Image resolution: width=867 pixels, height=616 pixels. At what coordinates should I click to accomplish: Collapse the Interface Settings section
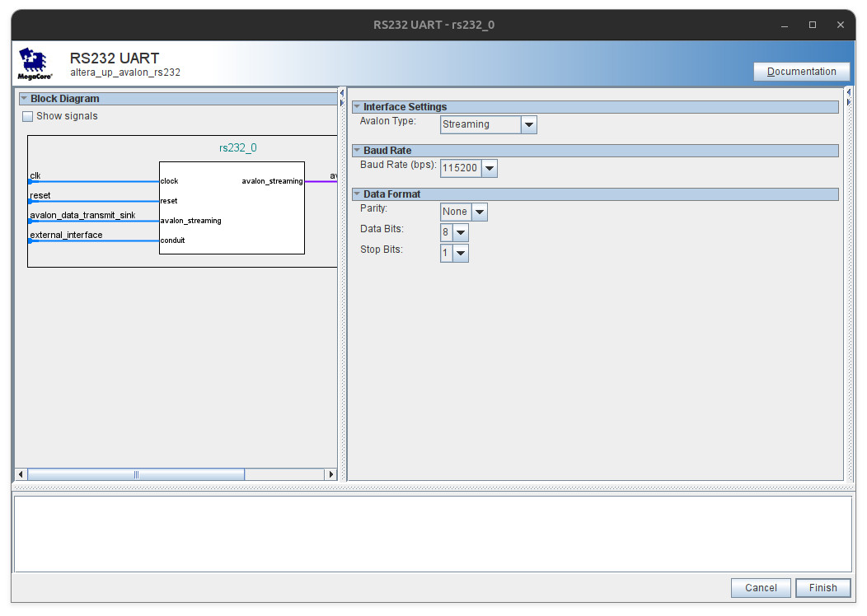click(357, 106)
